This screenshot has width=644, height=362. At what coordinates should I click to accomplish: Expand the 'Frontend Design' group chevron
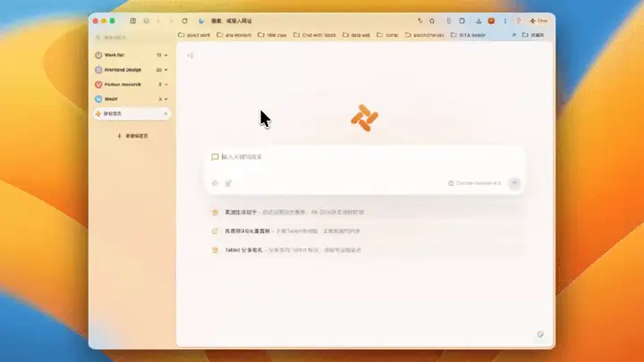[166, 70]
